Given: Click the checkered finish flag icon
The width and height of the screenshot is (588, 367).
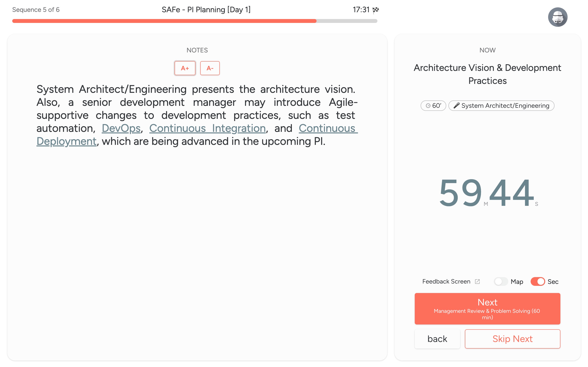Looking at the screenshot, I should (375, 10).
